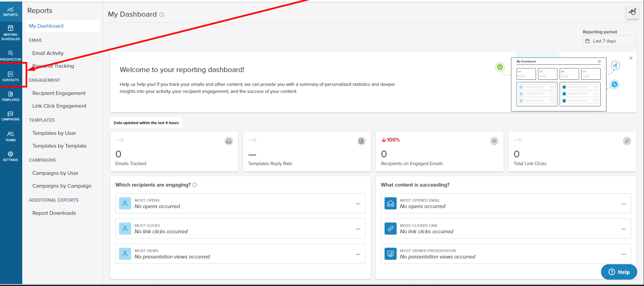Screen dimensions: 644x286
Task: Click the open envelope icon in Most Opened Email row
Action: click(x=391, y=203)
